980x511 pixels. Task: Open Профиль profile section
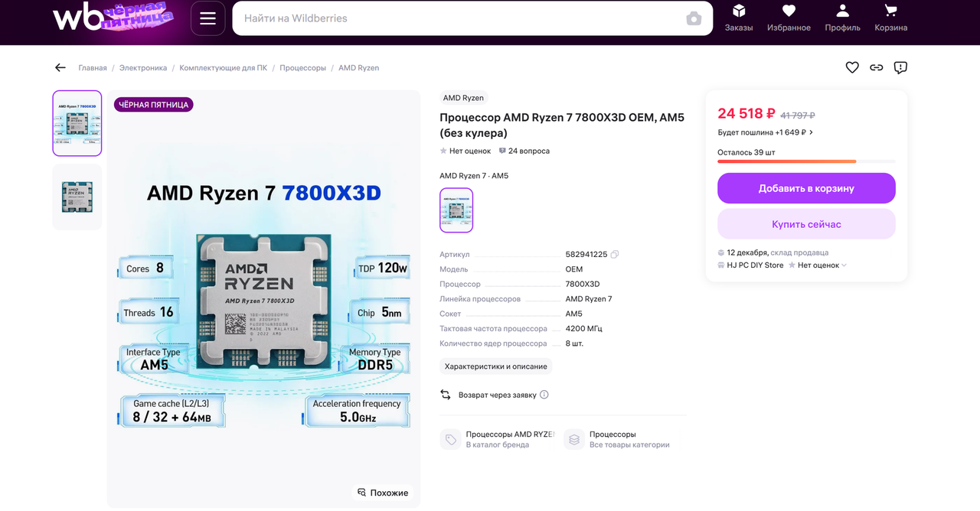pyautogui.click(x=842, y=18)
